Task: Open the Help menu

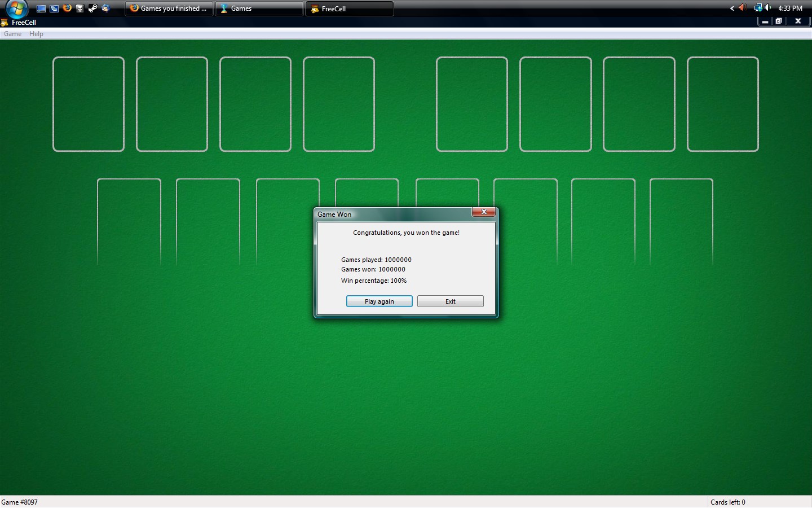Action: click(36, 34)
